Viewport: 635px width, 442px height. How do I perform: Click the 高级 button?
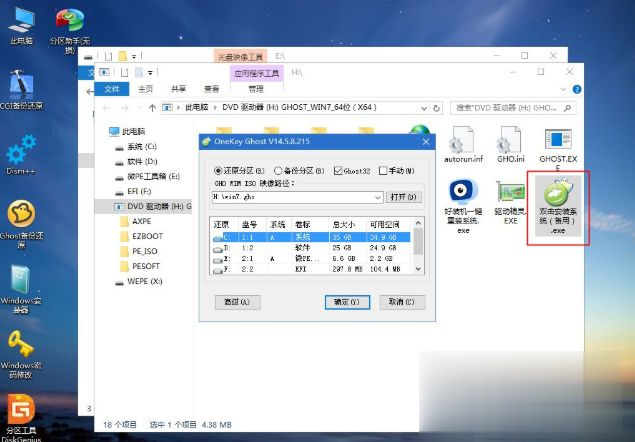point(238,302)
